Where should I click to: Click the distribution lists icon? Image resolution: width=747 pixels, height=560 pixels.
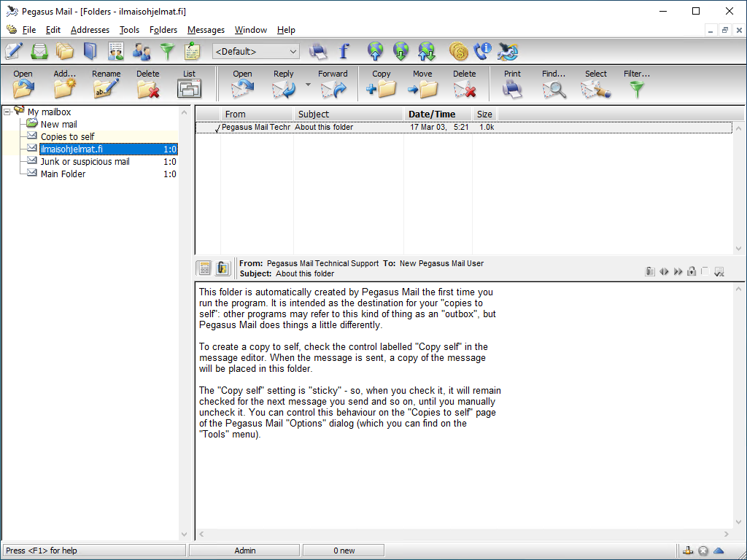point(116,51)
